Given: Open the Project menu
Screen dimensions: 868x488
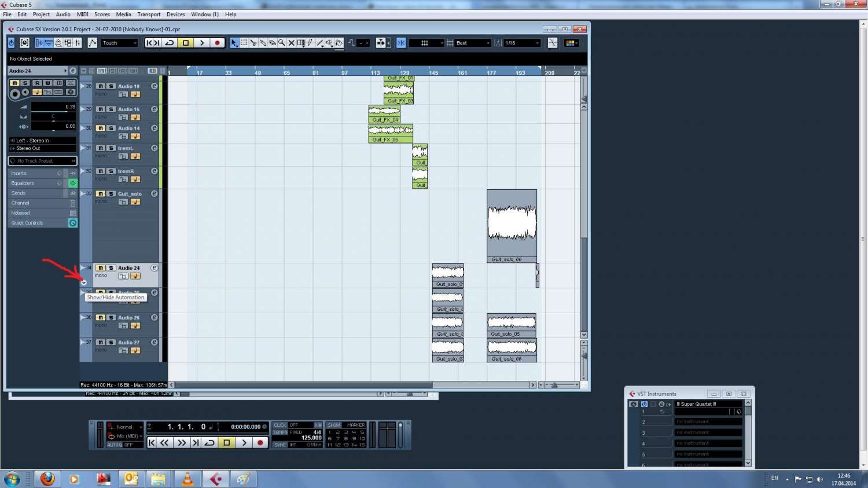Looking at the screenshot, I should (x=41, y=14).
